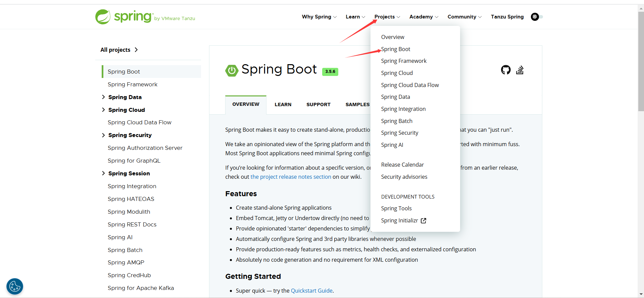Click the page vertical scrollbar thumb
Image resolution: width=644 pixels, height=298 pixels.
641,61
